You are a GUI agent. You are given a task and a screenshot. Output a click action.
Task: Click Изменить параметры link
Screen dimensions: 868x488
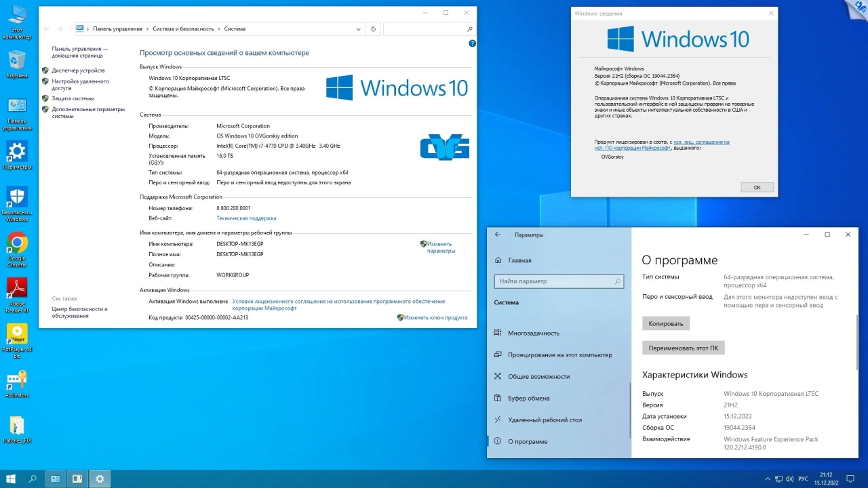439,247
